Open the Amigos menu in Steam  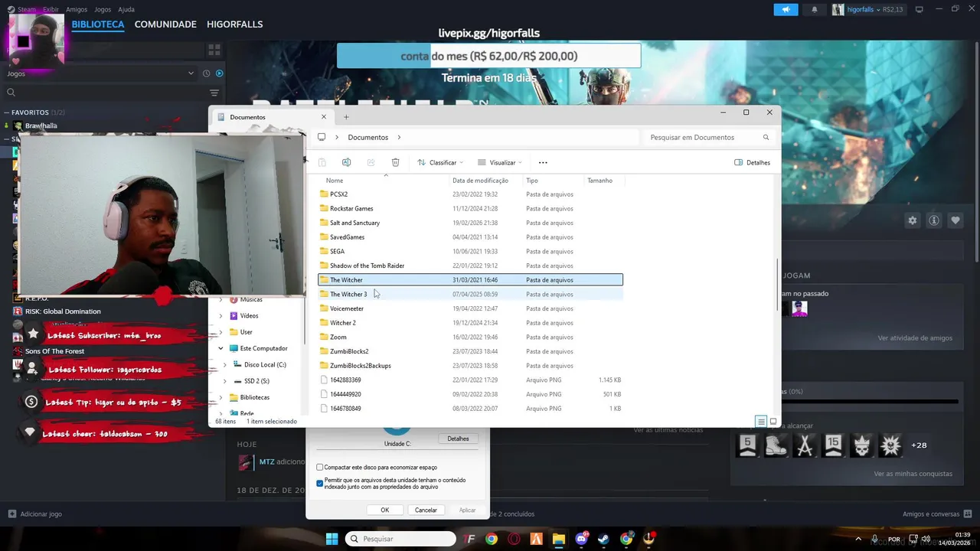[77, 9]
